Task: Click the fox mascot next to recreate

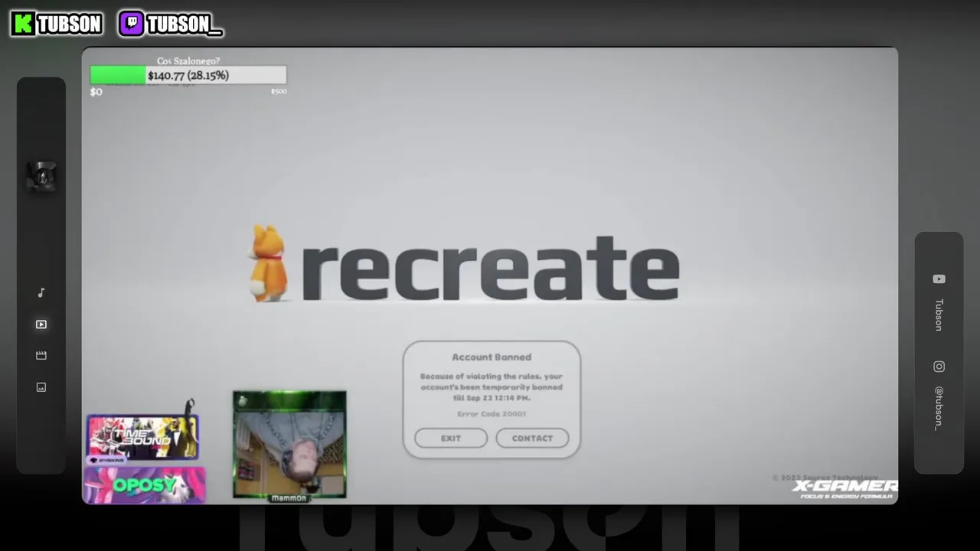Action: (268, 263)
